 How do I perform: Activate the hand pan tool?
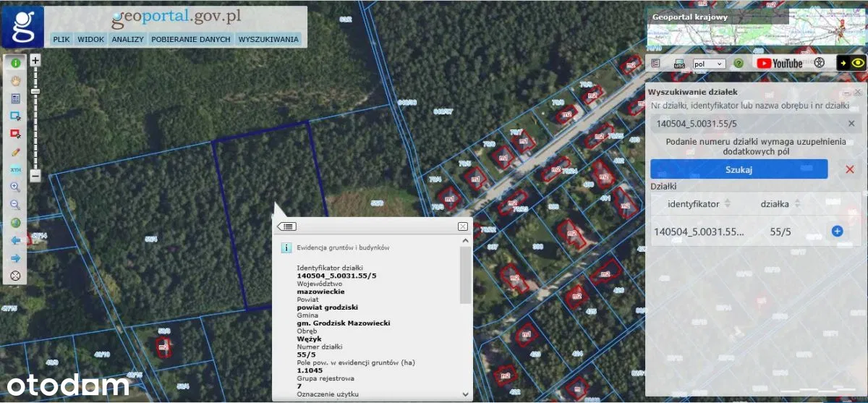15,80
